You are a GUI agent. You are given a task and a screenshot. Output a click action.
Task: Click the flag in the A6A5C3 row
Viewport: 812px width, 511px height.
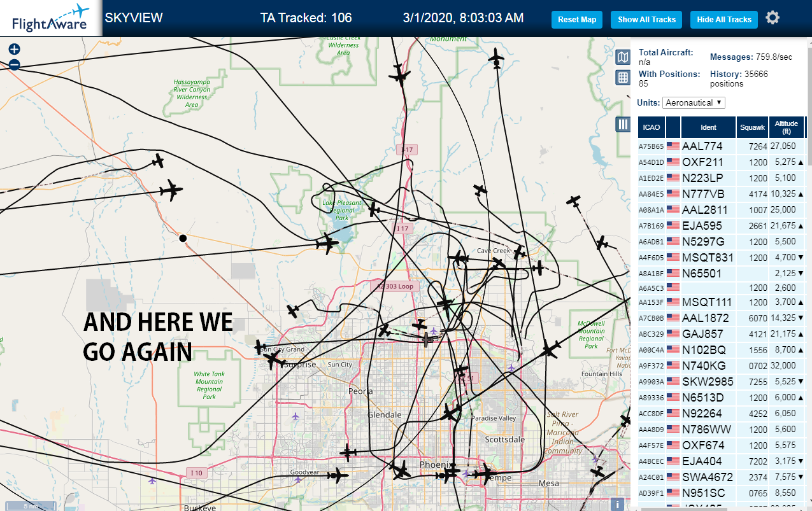pos(673,288)
